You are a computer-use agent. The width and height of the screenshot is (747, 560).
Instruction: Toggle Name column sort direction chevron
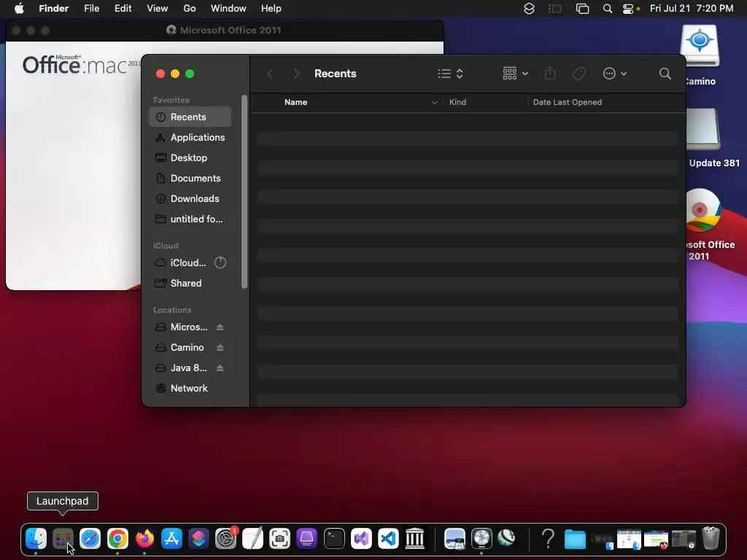tap(435, 102)
